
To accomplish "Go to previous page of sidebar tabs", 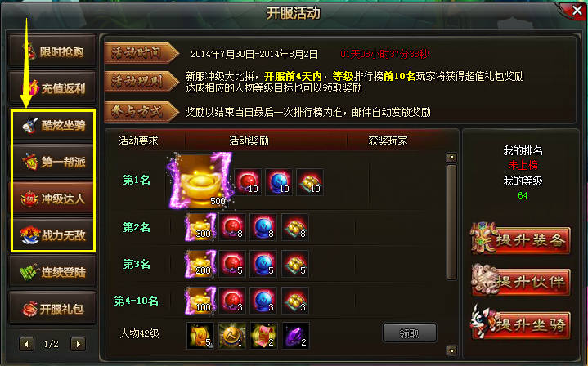I will click(26, 344).
